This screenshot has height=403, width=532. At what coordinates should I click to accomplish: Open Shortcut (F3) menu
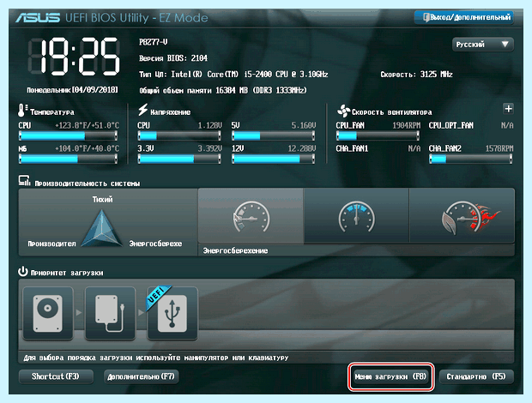coord(56,376)
